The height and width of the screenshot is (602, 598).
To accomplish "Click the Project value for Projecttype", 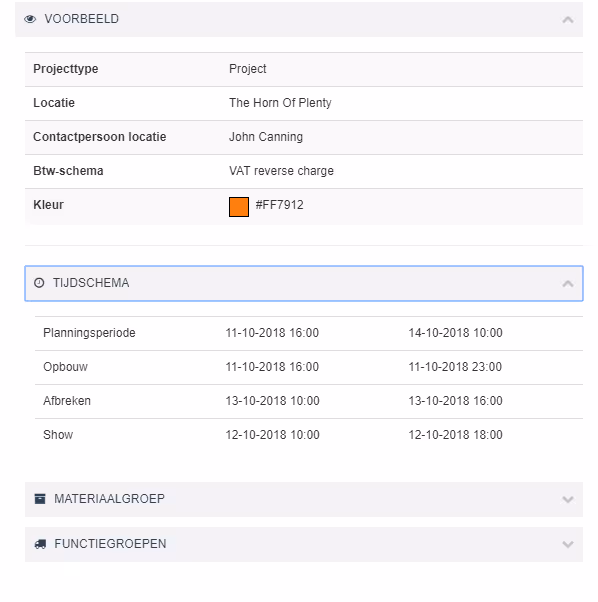I will (x=248, y=69).
